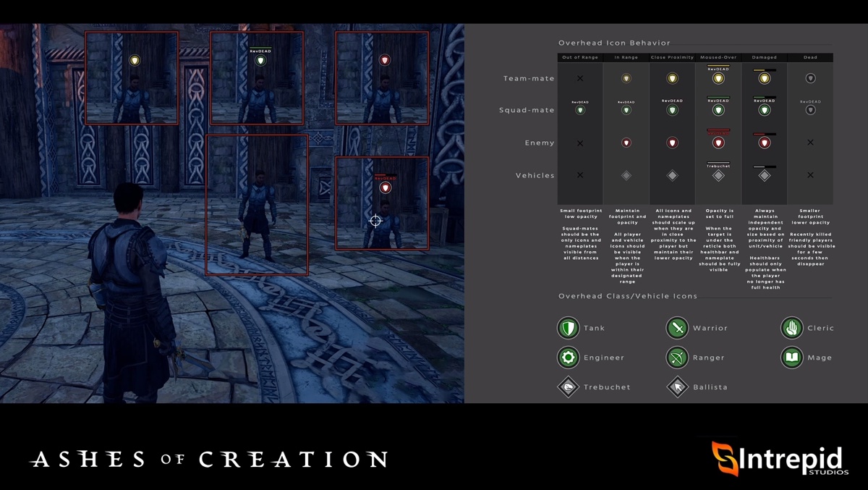The height and width of the screenshot is (490, 868).
Task: Click the 'Ballista' vehicle label
Action: click(710, 387)
